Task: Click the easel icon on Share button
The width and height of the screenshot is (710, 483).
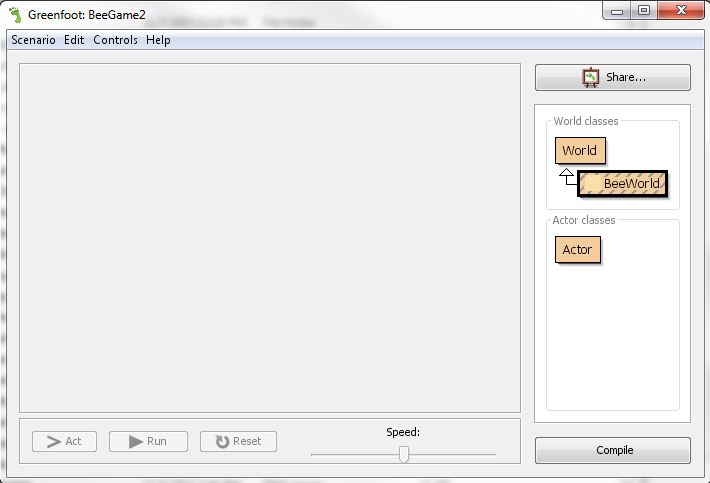Action: click(x=590, y=77)
